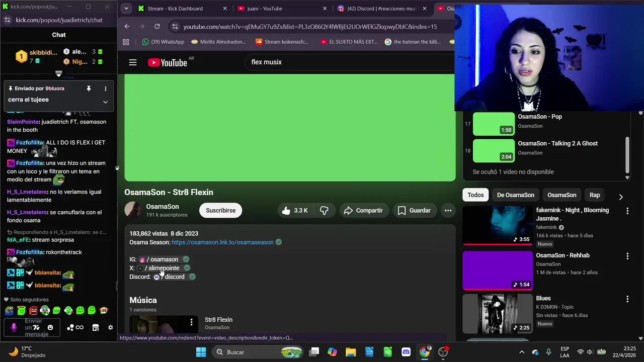This screenshot has width=644, height=362.
Task: Save video with Guardar button
Action: [x=414, y=211]
